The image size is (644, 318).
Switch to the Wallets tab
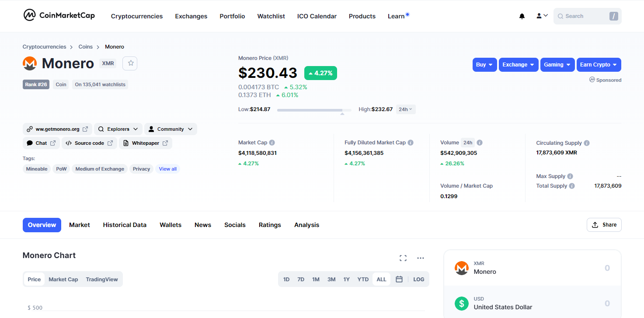(171, 225)
